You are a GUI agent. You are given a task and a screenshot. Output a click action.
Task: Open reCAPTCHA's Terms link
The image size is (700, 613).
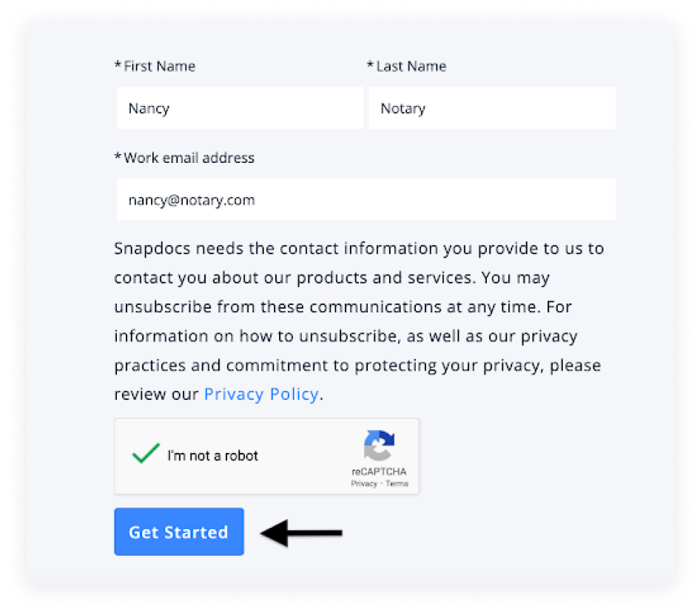pos(397,483)
